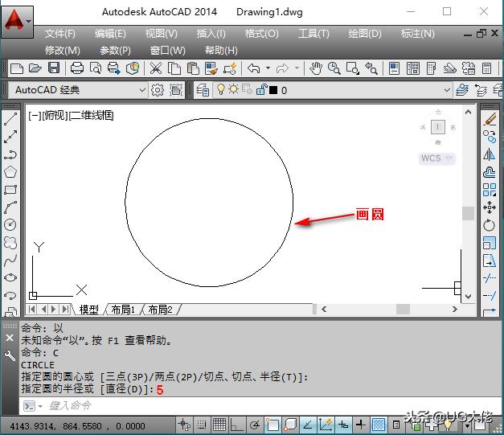Screen dimensions: 504x435
Task: Toggle snap mode in status bar
Action: [202, 425]
